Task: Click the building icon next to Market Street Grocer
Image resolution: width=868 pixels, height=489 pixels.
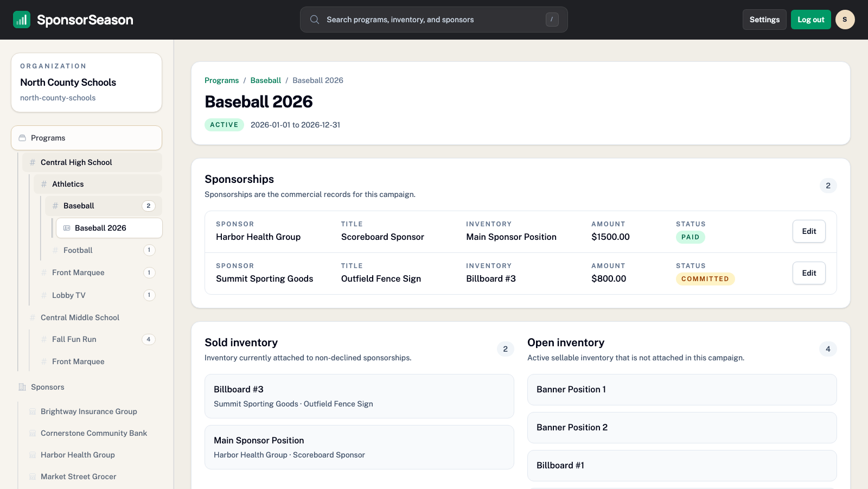Action: (x=33, y=477)
